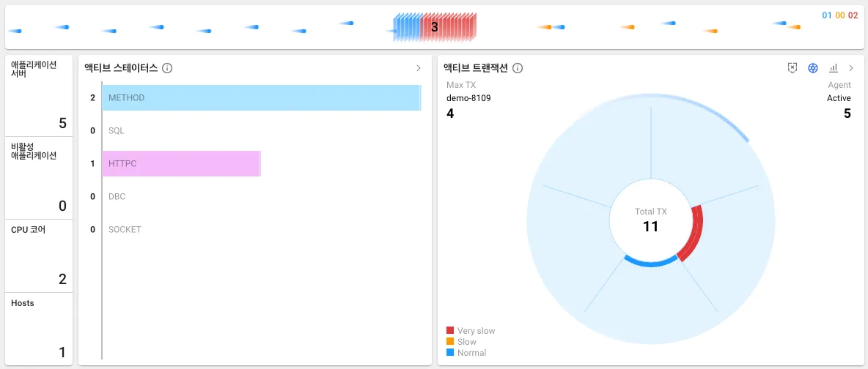Open the 애플리케이션 서버 count card
This screenshot has height=369, width=868.
point(39,95)
